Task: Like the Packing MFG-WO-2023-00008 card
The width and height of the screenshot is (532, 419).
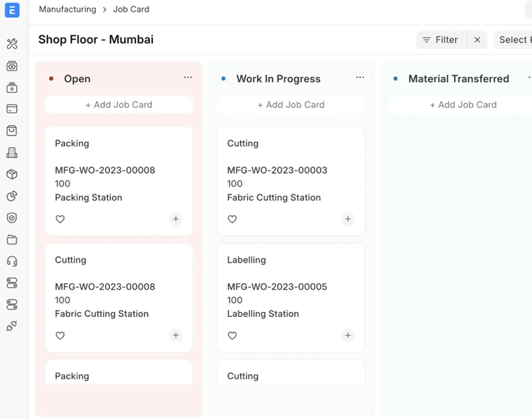Action: point(60,219)
